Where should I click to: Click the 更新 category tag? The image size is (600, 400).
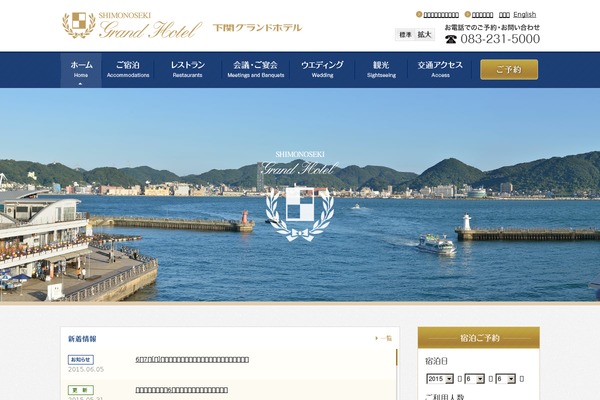(81, 390)
